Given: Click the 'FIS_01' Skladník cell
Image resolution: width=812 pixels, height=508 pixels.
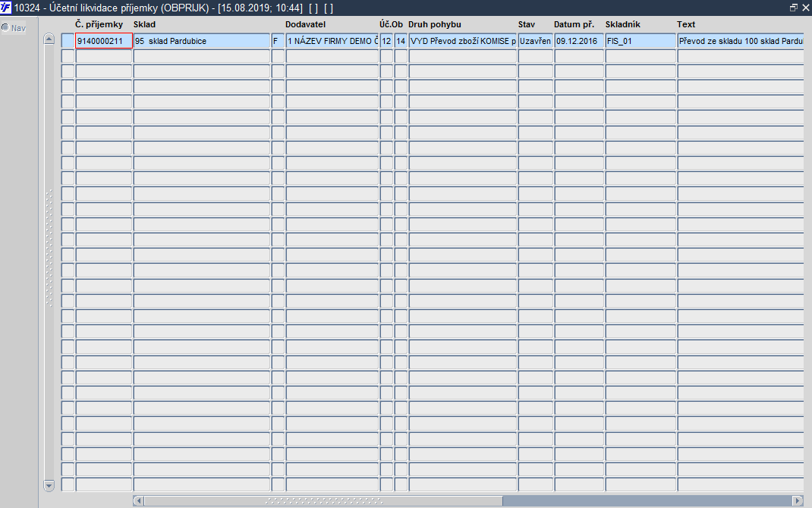Looking at the screenshot, I should (x=640, y=41).
